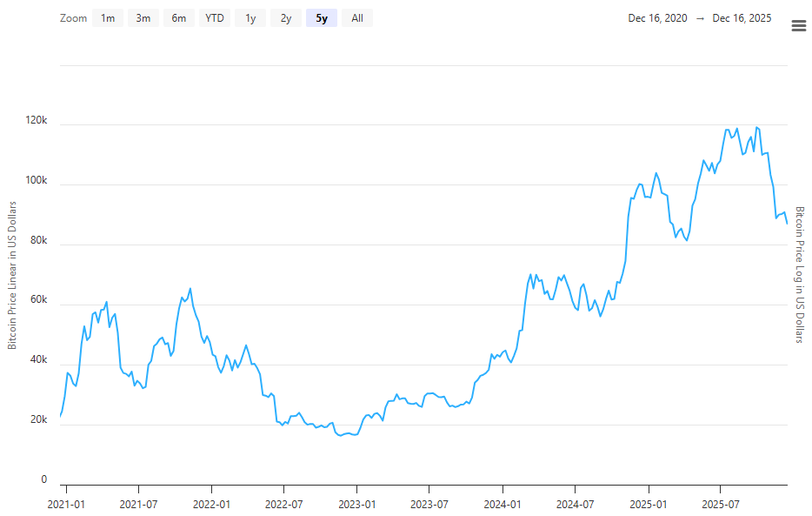Click the 120k y-axis gridline label
Image resolution: width=812 pixels, height=516 pixels.
coord(38,118)
